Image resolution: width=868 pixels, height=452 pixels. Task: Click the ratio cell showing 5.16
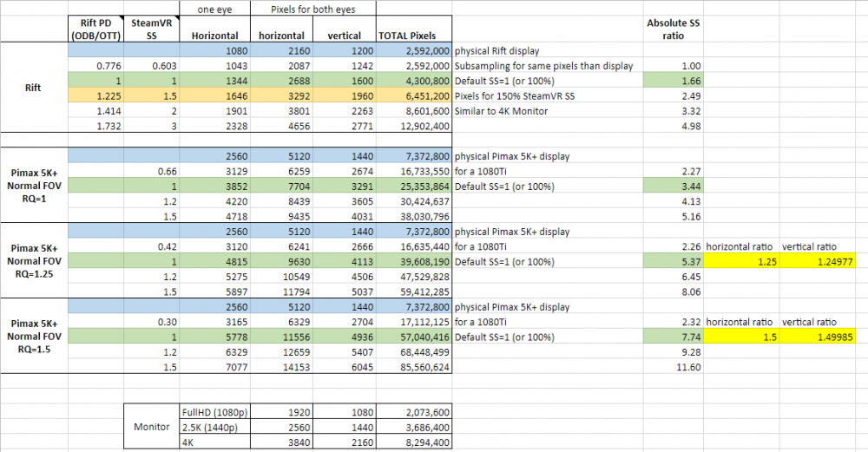click(x=674, y=216)
